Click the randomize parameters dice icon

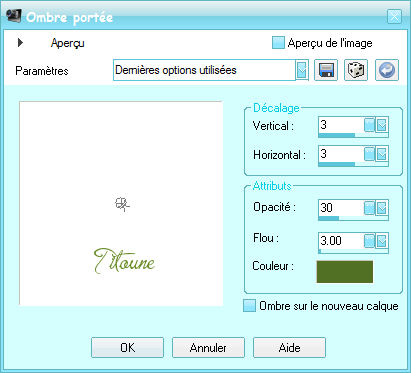point(356,70)
